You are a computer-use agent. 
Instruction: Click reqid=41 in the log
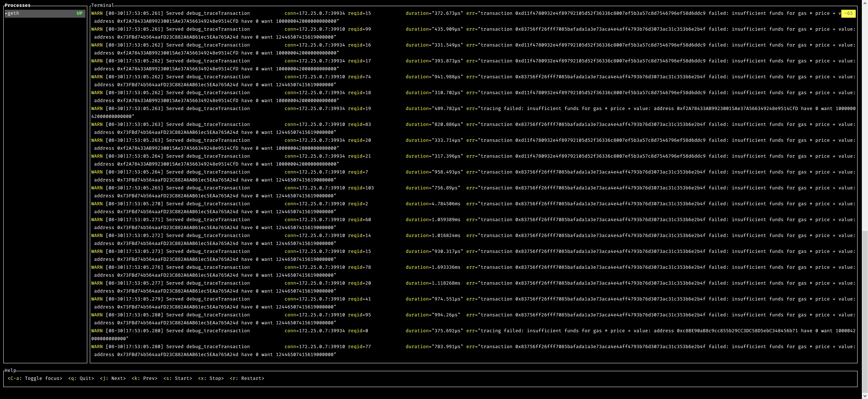coord(360,299)
